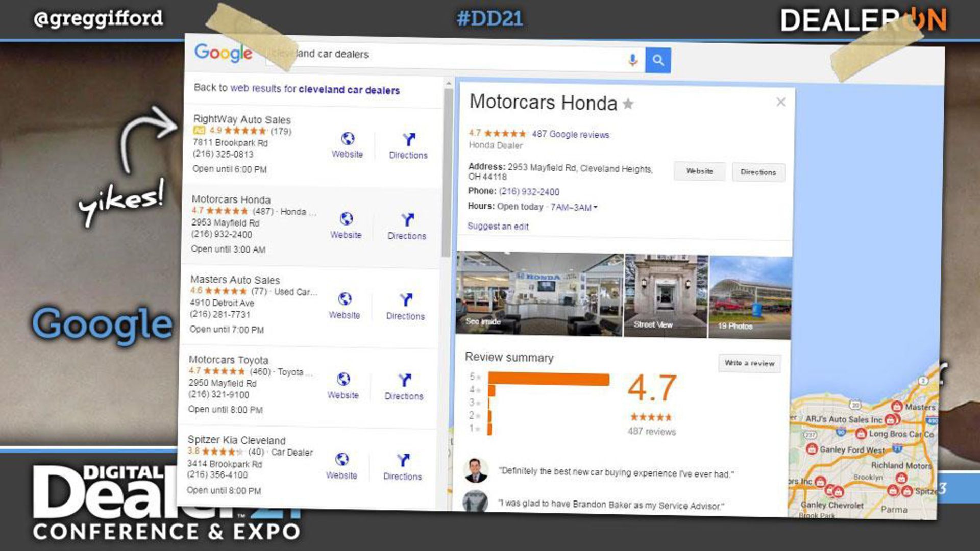Open Spitzer Kia Cleveland website globe icon
The width and height of the screenshot is (980, 551).
pos(342,459)
